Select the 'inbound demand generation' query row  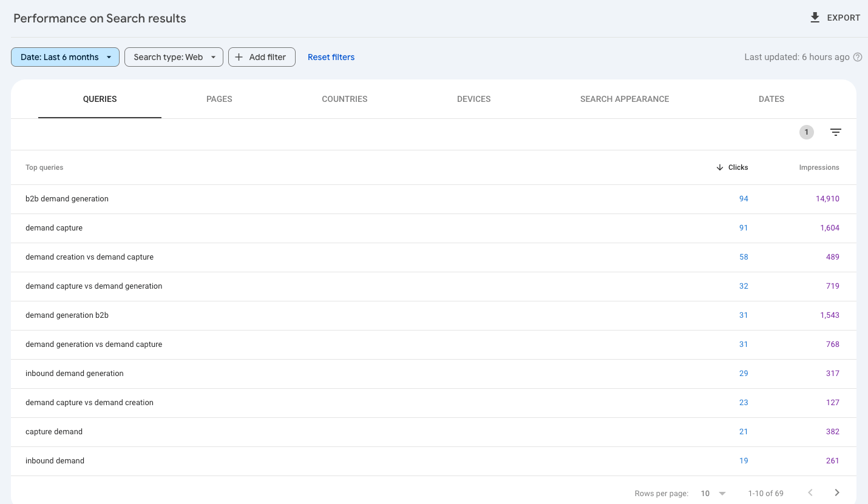tap(74, 374)
